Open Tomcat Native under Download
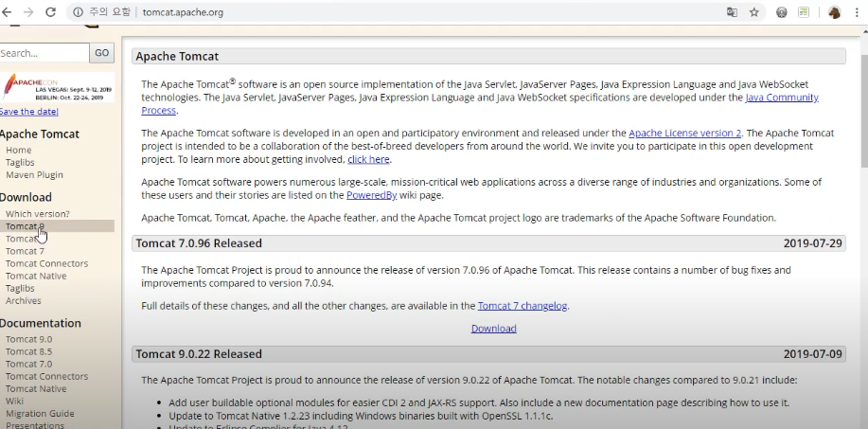 [x=36, y=276]
